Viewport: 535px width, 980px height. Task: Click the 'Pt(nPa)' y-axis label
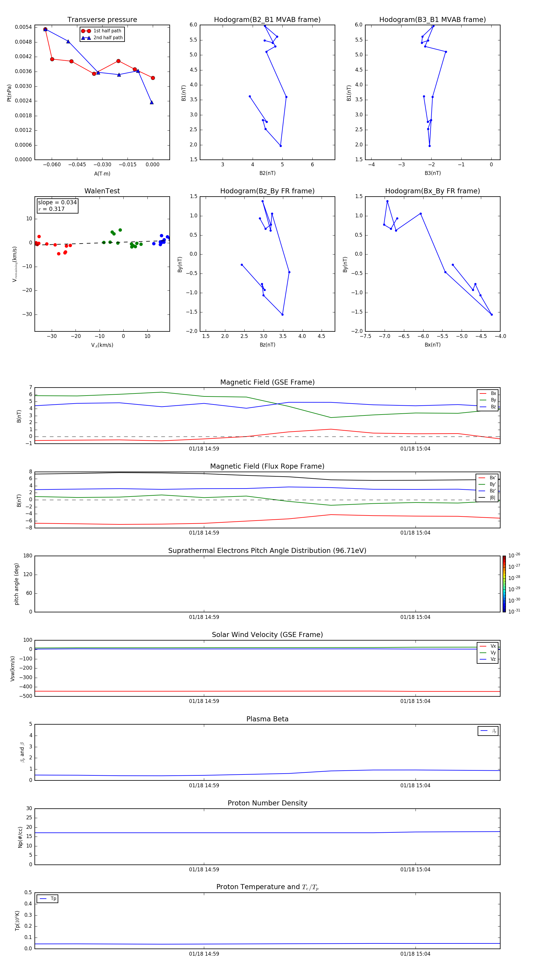(x=9, y=93)
